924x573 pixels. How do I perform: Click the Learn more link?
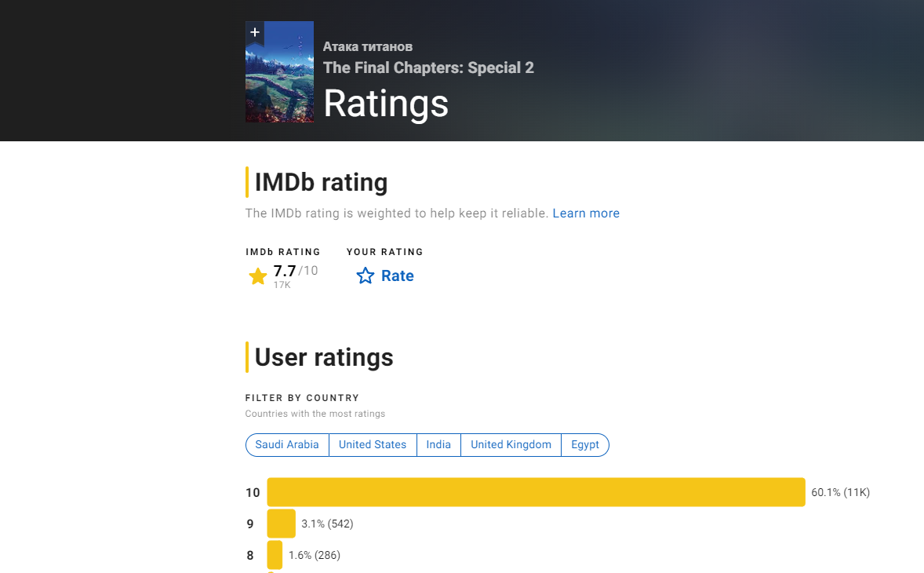point(586,214)
